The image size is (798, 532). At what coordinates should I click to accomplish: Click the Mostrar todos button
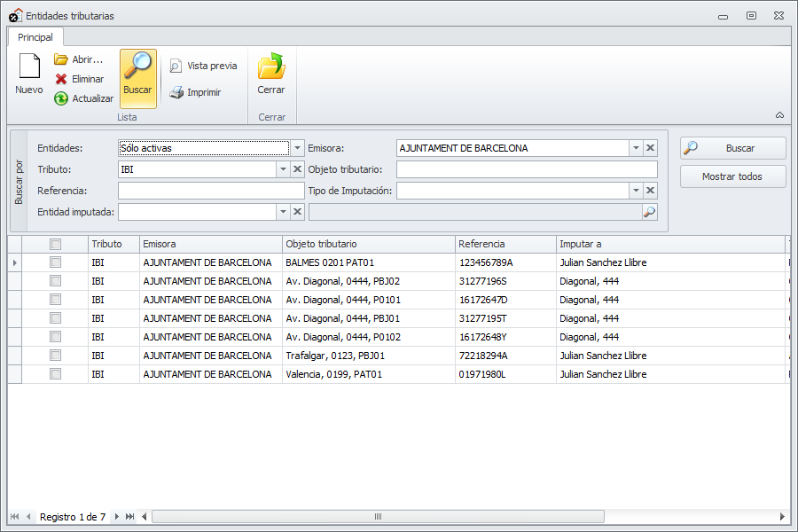[x=732, y=176]
